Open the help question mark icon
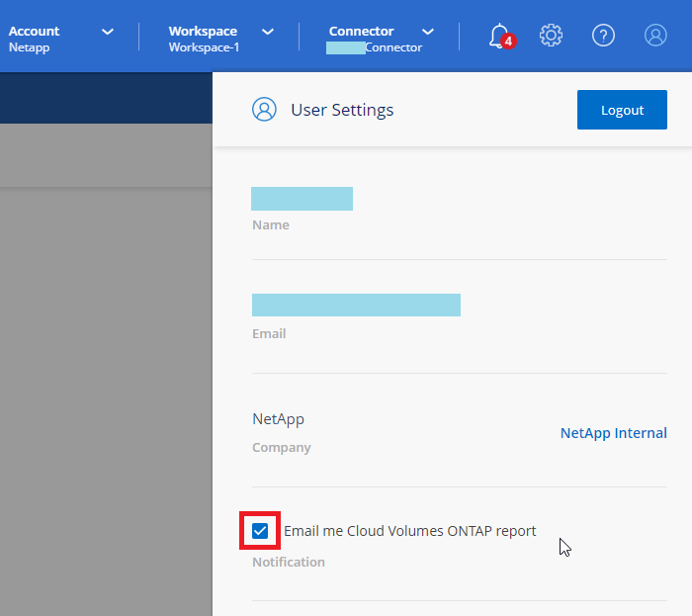Viewport: 692px width, 616px height. (603, 36)
